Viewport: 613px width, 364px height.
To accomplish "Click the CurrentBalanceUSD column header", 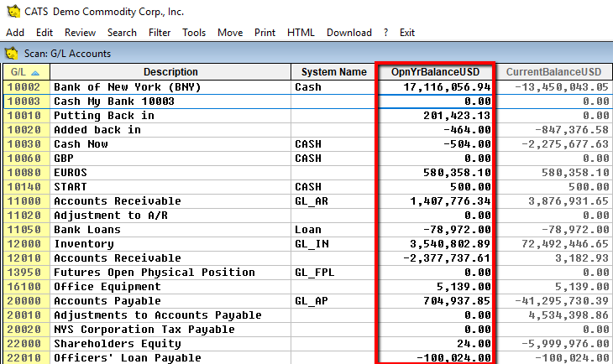I will click(x=553, y=72).
